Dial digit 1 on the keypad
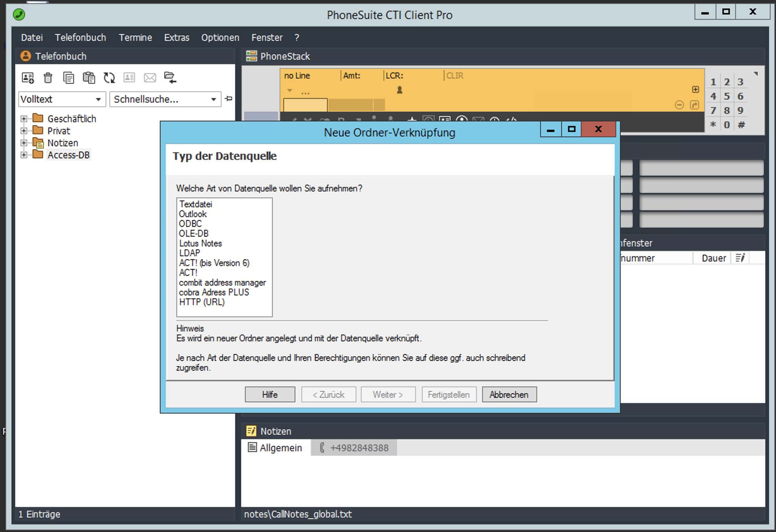Screen dimensions: 776x532 coord(713,82)
